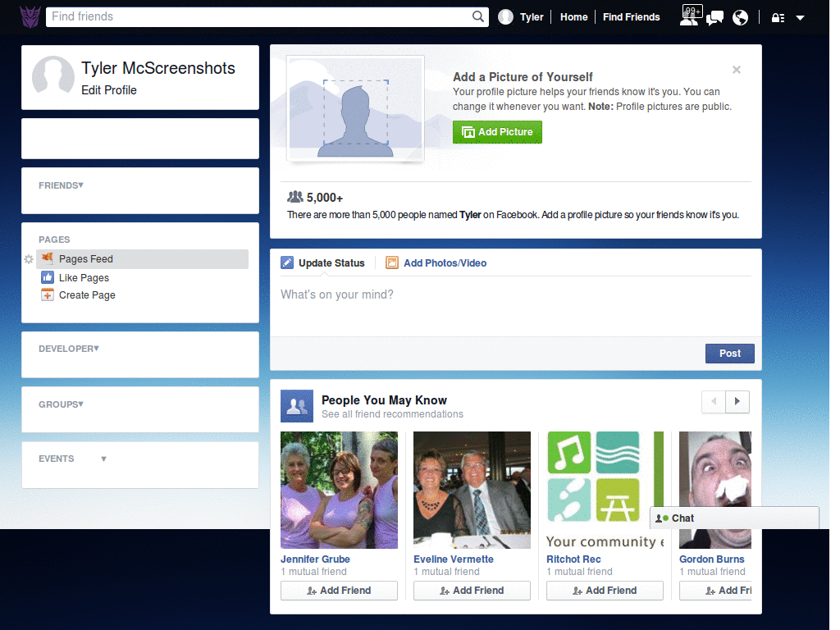This screenshot has height=630, width=840.
Task: Expand the GROUPS section
Action: coord(61,404)
